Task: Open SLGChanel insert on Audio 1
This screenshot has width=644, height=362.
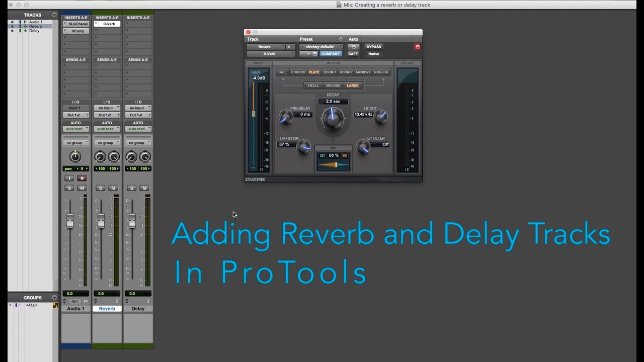Action: [76, 24]
